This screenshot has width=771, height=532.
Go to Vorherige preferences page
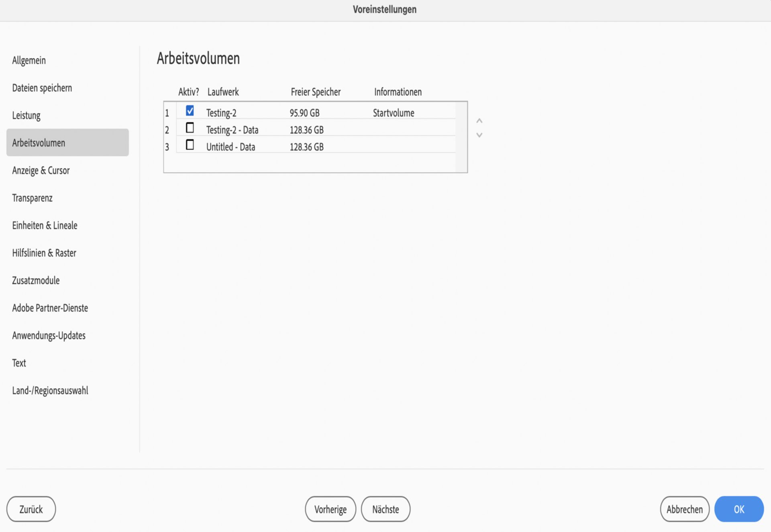point(330,509)
